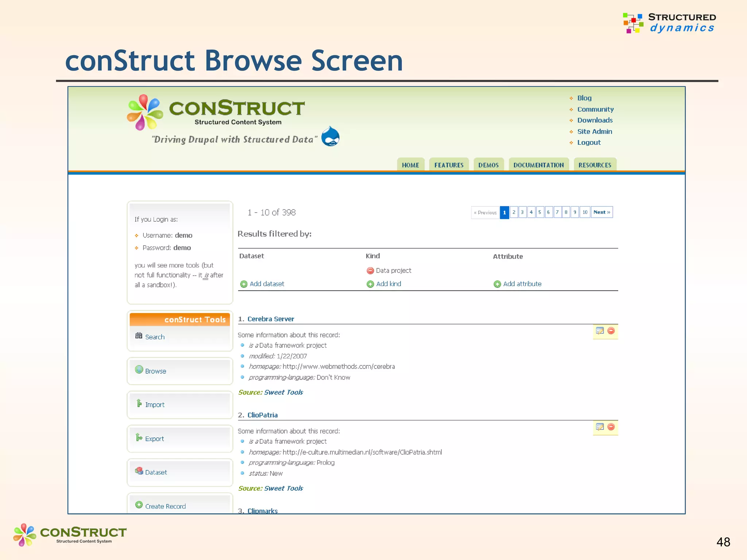Click the globe Browse icon
Screen dimensions: 747x560
[139, 370]
